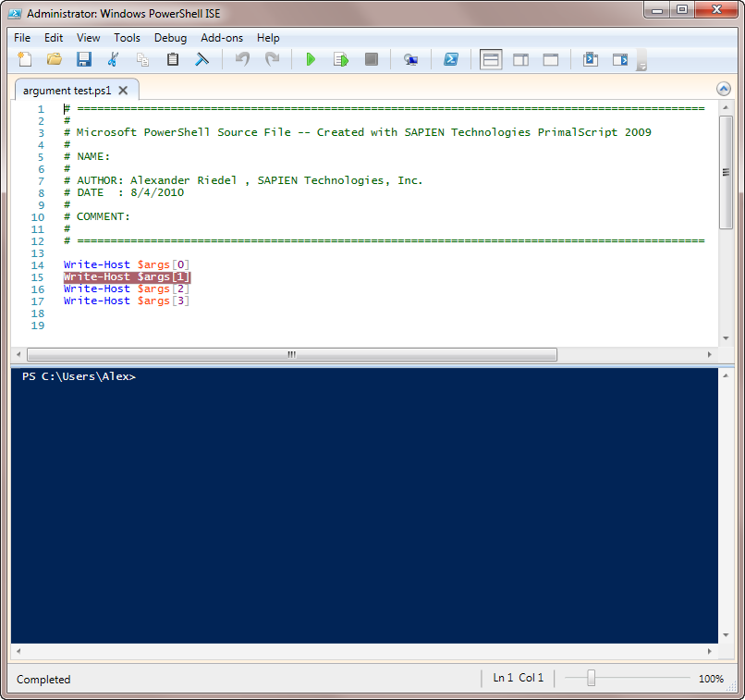Show the command window icon
This screenshot has height=700, width=745.
pos(591,59)
